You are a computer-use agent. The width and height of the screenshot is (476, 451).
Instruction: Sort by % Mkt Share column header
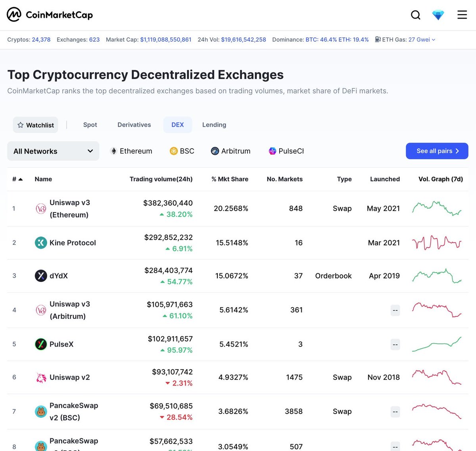tap(230, 179)
